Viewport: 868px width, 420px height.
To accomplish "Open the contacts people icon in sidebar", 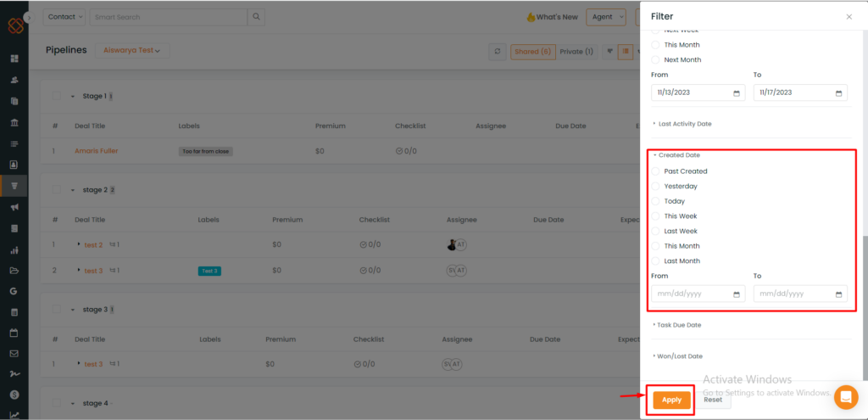I will click(14, 80).
